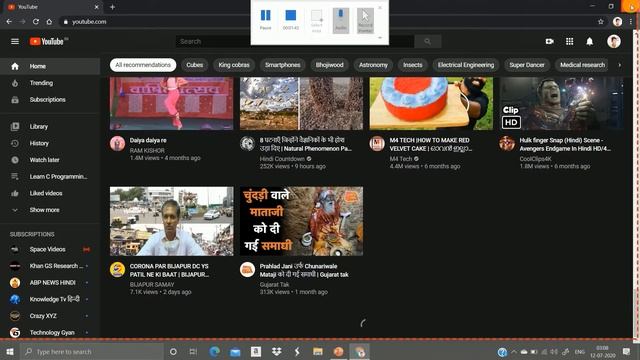Toggle Audio in recorder toolbar

point(340,20)
